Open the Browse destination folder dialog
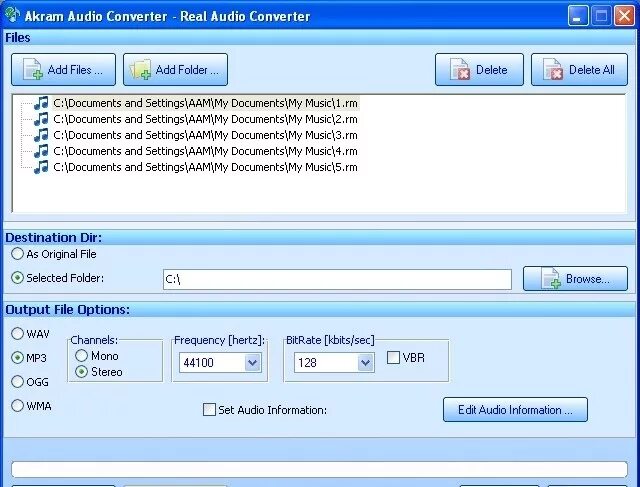The image size is (640, 487). (576, 279)
